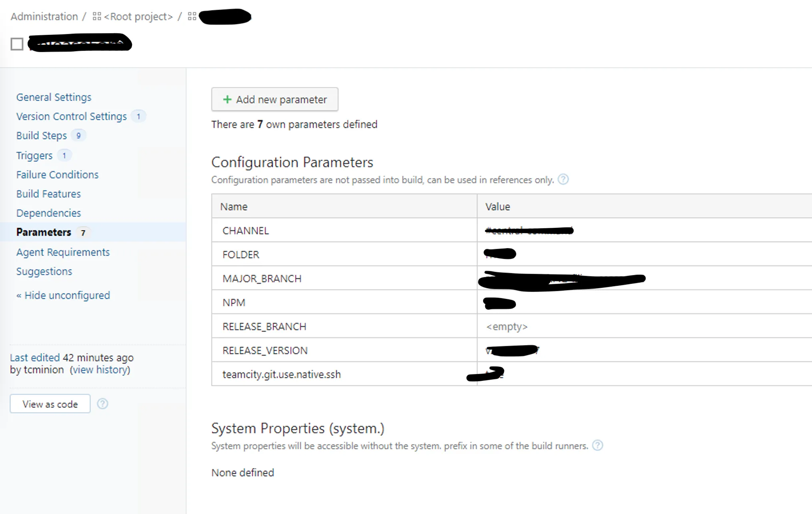Open the RELEASE_BRANCH parameter row
Image resolution: width=812 pixels, height=514 pixels.
[x=264, y=327]
